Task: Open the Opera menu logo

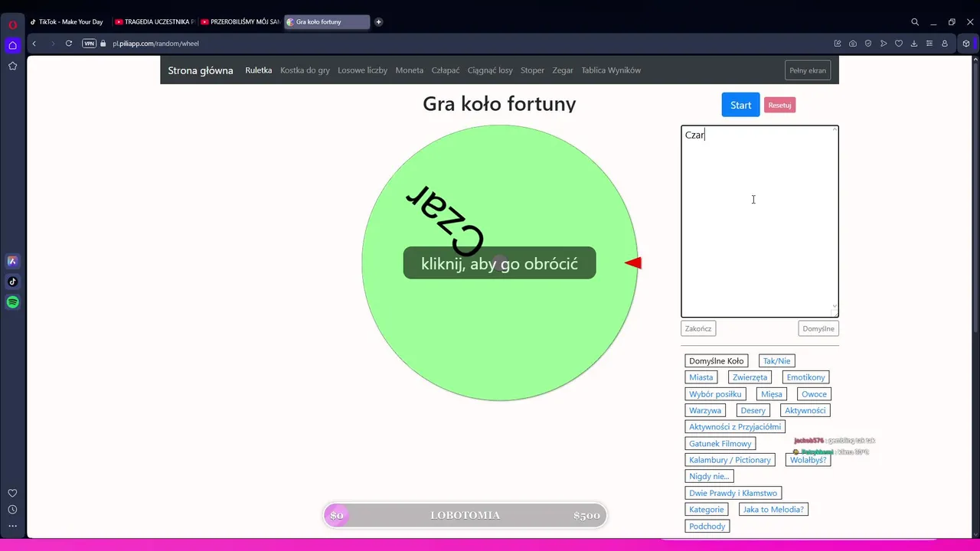Action: click(x=12, y=24)
